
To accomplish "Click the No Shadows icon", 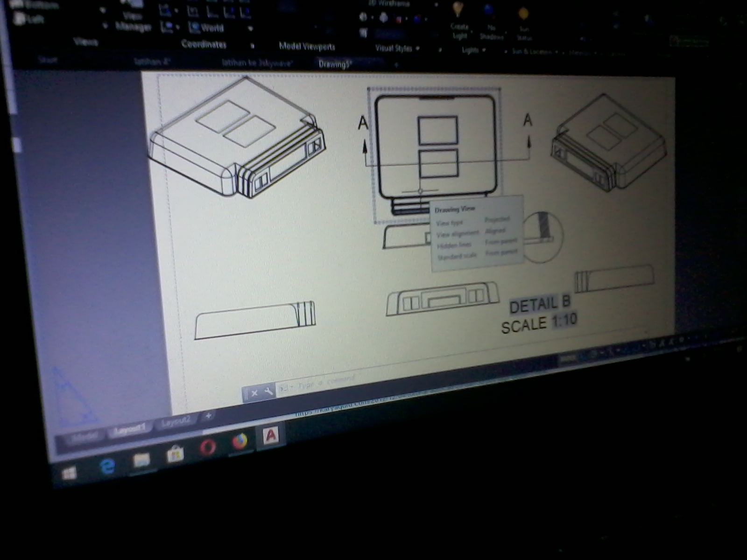I will [x=489, y=11].
